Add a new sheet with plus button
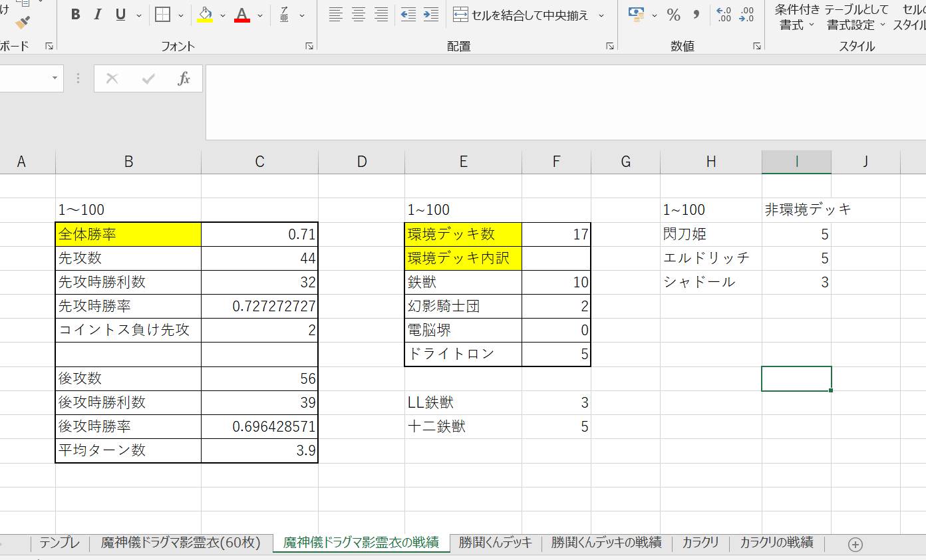Image resolution: width=926 pixels, height=560 pixels. point(855,544)
